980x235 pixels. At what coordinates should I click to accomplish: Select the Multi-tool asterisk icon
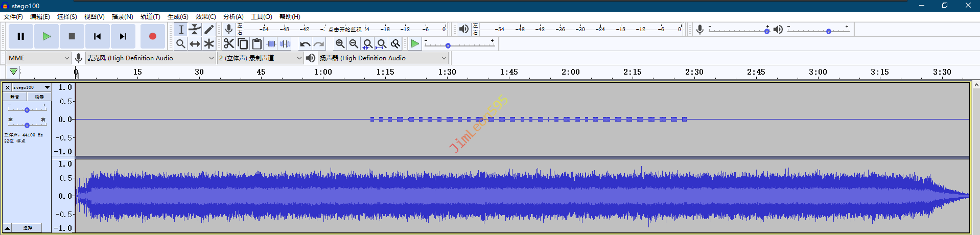coord(209,44)
